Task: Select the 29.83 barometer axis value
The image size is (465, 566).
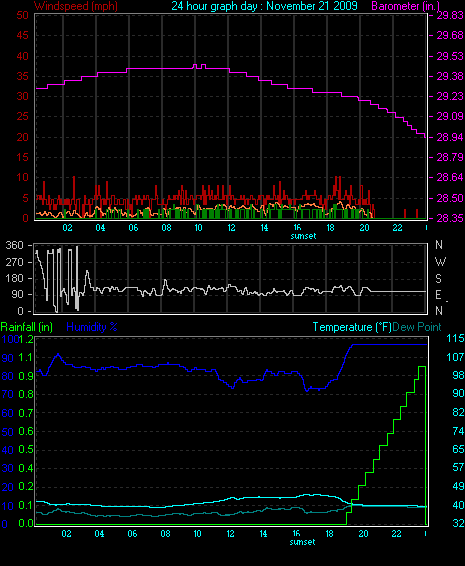Action: pos(450,15)
